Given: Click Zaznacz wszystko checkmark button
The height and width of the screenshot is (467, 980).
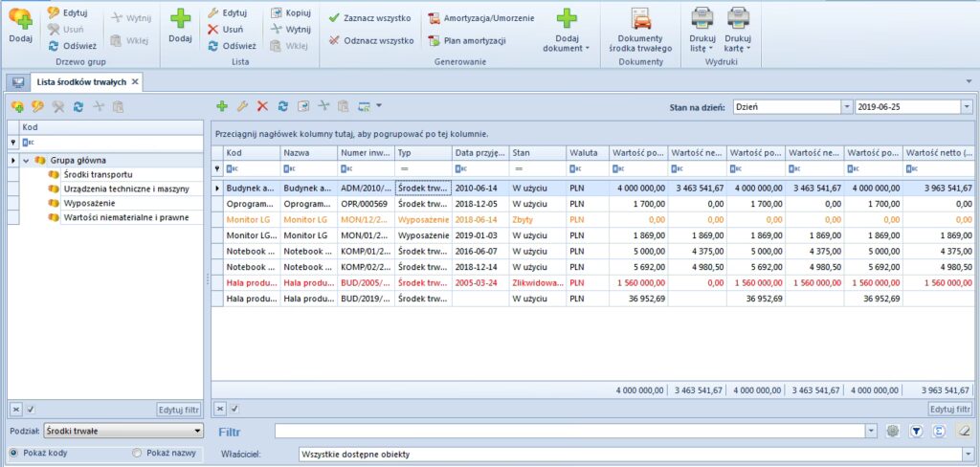Looking at the screenshot, I should click(376, 18).
